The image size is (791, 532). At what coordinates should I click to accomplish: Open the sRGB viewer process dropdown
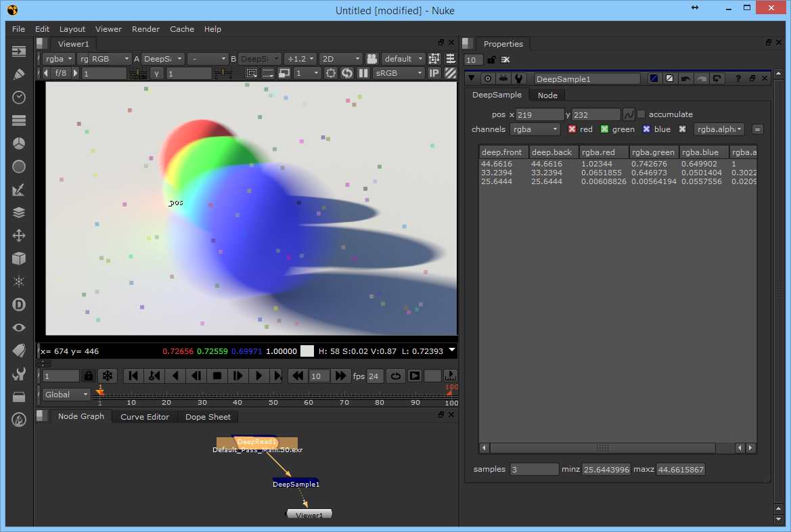(398, 73)
